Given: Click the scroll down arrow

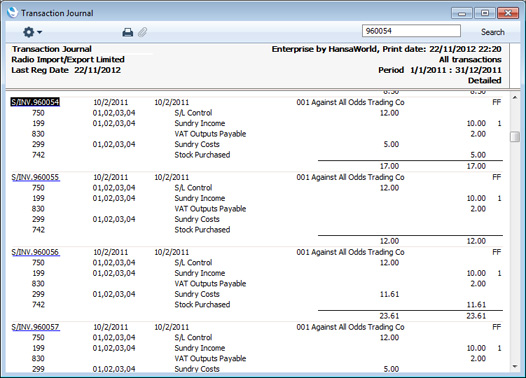Looking at the screenshot, I should [515, 367].
